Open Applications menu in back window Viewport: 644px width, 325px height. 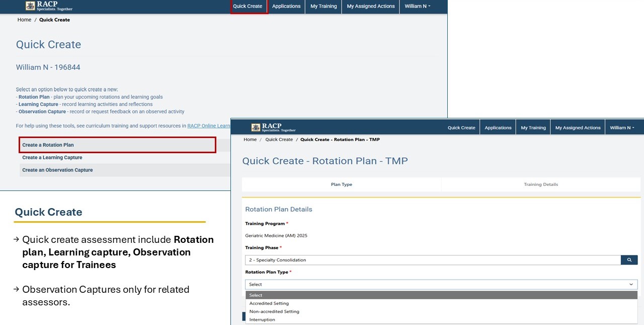(286, 6)
